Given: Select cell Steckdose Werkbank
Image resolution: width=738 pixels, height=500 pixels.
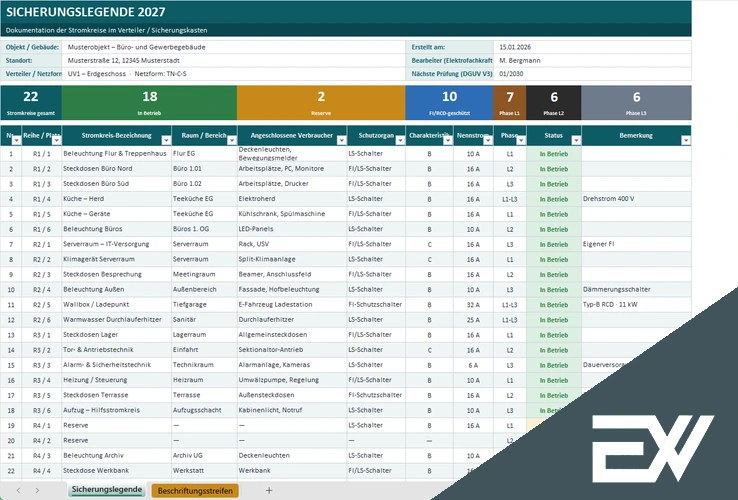Looking at the screenshot, I should tap(116, 470).
